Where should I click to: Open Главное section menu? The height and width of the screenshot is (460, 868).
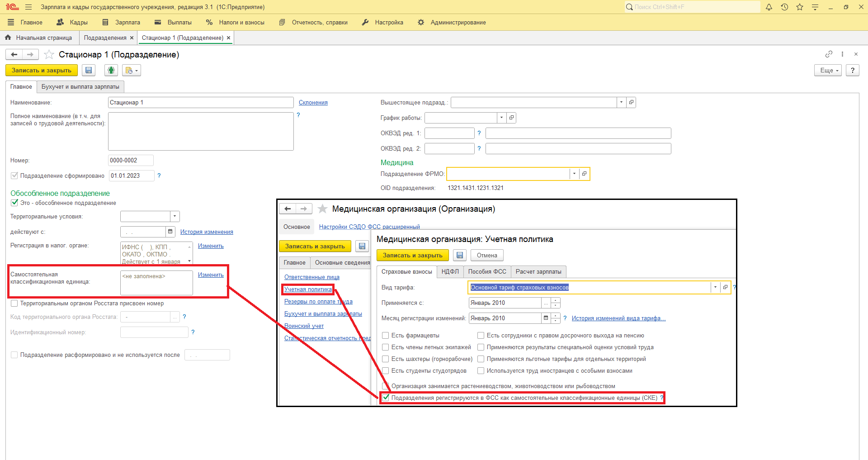click(x=25, y=22)
